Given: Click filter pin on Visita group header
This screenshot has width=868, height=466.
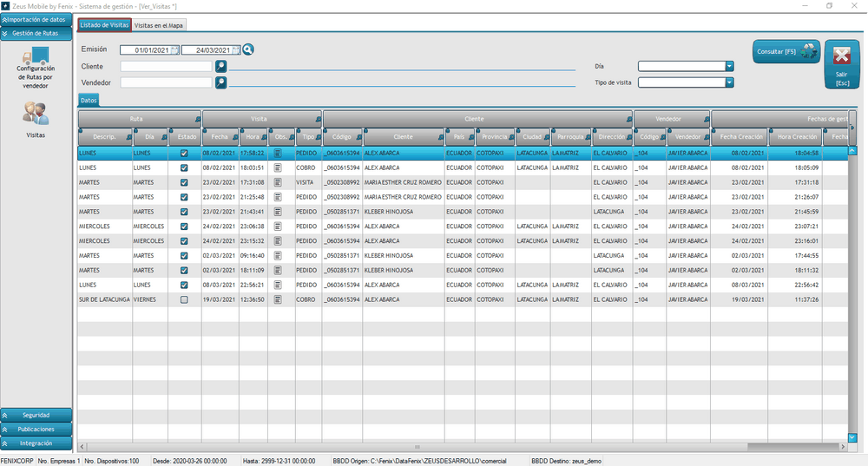Looking at the screenshot, I should tap(319, 120).
